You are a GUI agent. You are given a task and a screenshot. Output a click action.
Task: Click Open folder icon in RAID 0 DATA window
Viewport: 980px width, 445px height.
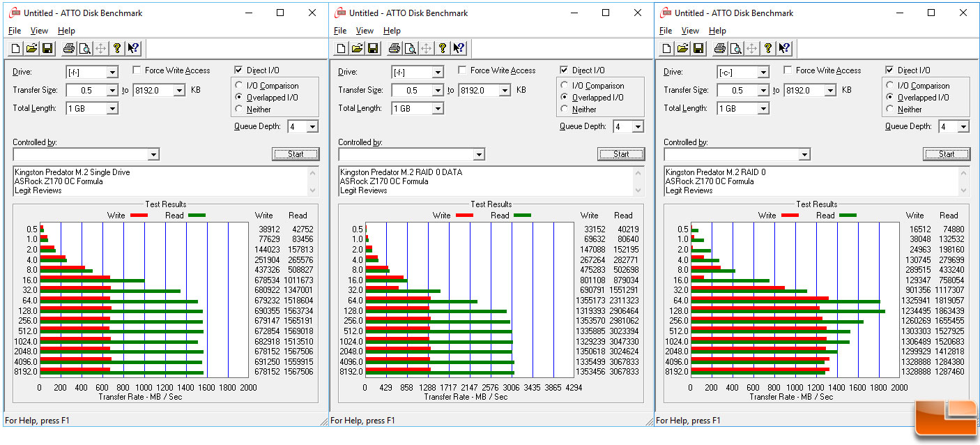[357, 48]
